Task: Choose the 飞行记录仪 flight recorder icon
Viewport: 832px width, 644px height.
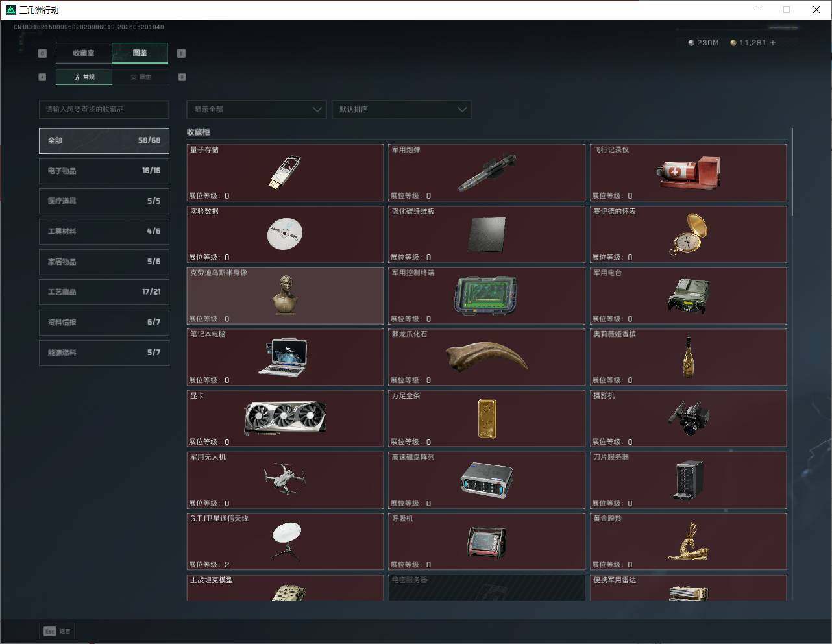Action: point(688,173)
